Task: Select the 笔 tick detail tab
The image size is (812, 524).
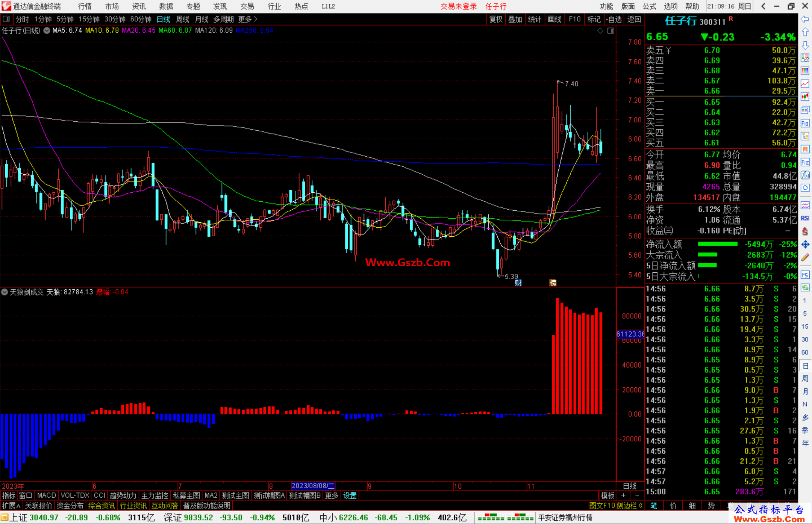Action: [654, 506]
